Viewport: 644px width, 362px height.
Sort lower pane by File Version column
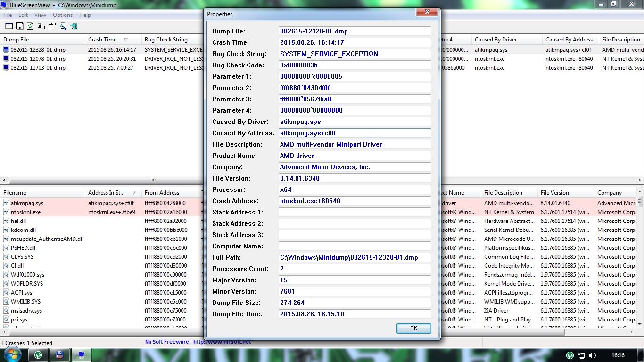coord(566,192)
